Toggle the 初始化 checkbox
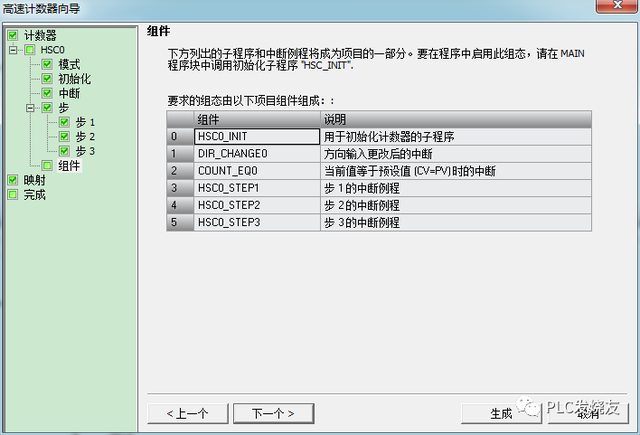 47,78
